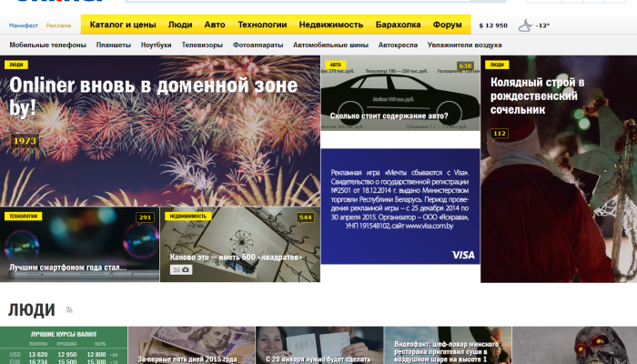Open the Форум section
Image resolution: width=637 pixels, height=364 pixels.
coord(447,25)
